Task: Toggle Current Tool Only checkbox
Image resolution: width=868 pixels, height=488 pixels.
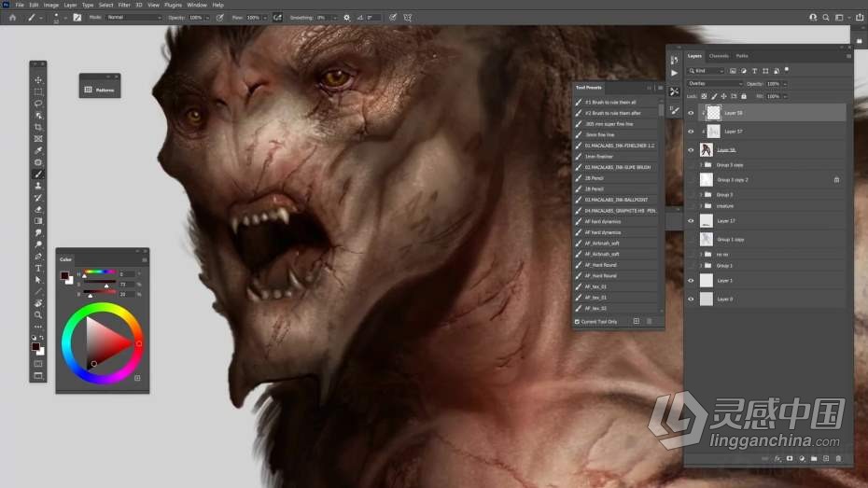Action: point(577,322)
